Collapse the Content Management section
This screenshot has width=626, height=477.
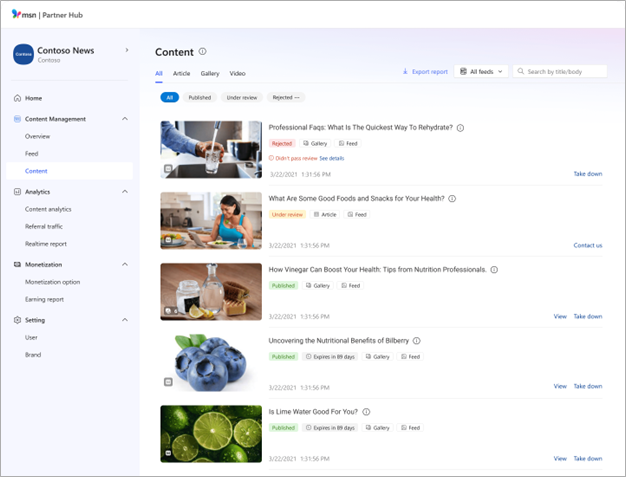[x=125, y=119]
